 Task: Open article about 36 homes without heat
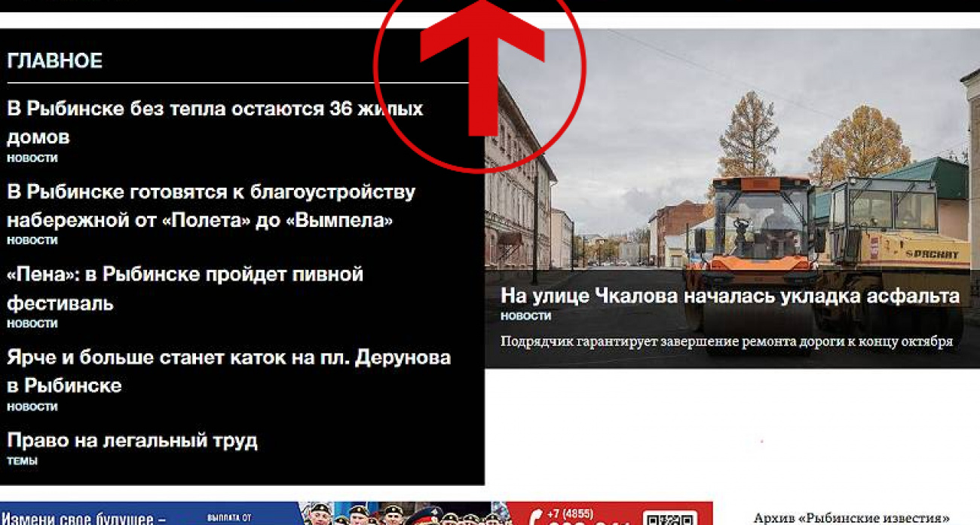pyautogui.click(x=214, y=122)
